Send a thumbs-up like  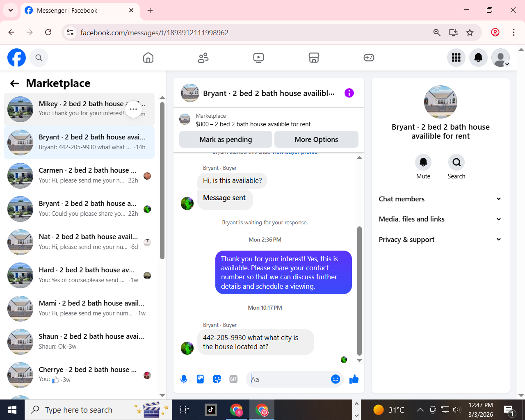(354, 379)
